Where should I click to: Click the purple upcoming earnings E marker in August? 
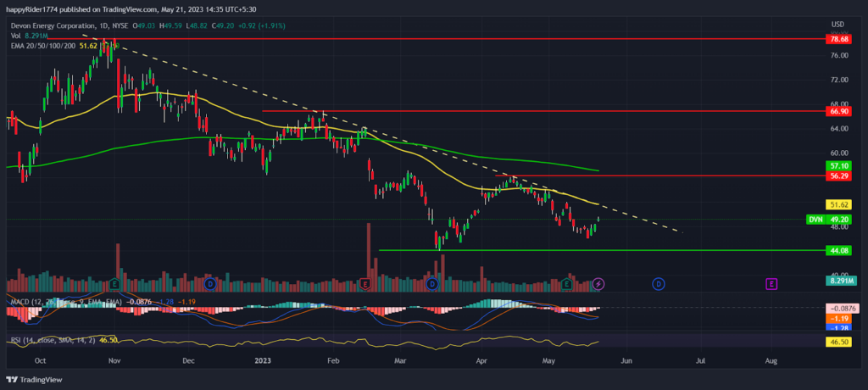coord(771,284)
